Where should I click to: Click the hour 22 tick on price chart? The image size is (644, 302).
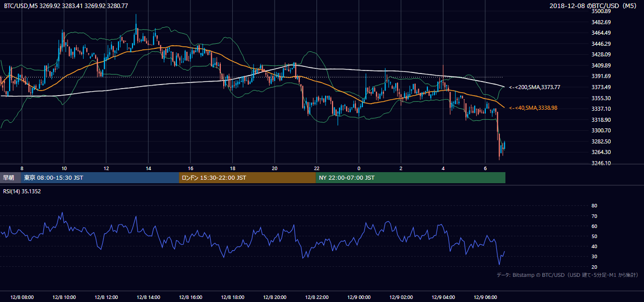[316, 168]
